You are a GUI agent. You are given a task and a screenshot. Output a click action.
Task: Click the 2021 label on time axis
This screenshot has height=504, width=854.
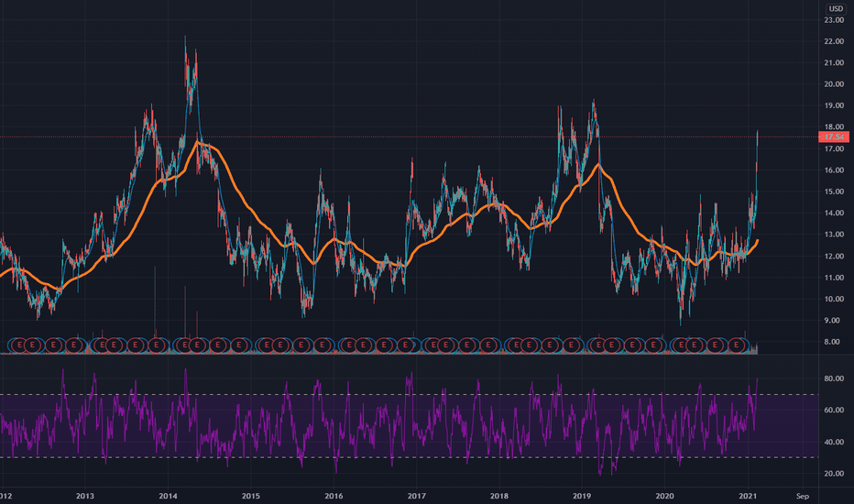748,496
